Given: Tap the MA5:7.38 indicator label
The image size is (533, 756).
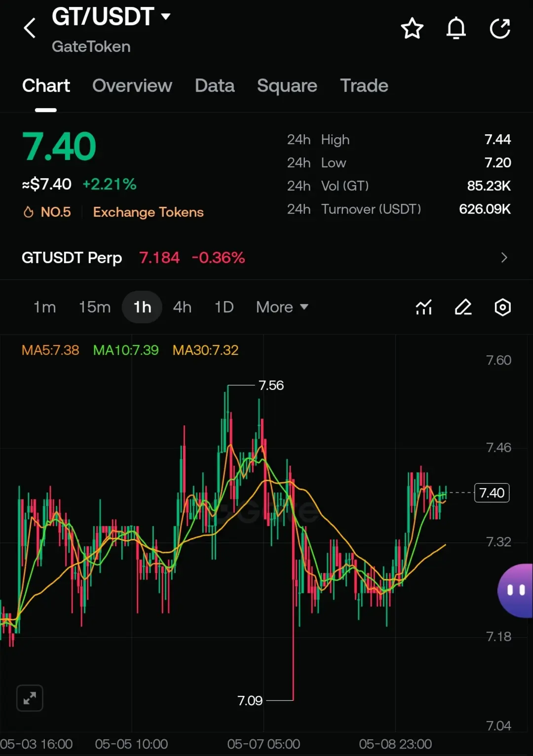Looking at the screenshot, I should pos(50,350).
